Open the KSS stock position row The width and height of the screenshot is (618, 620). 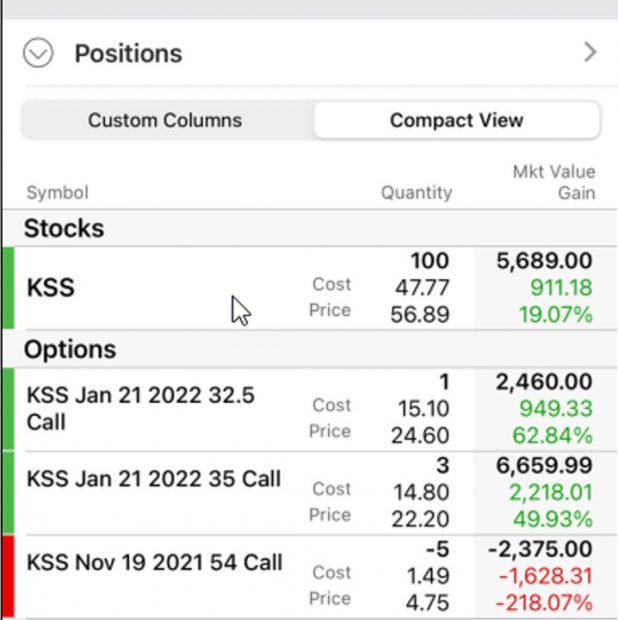310,287
